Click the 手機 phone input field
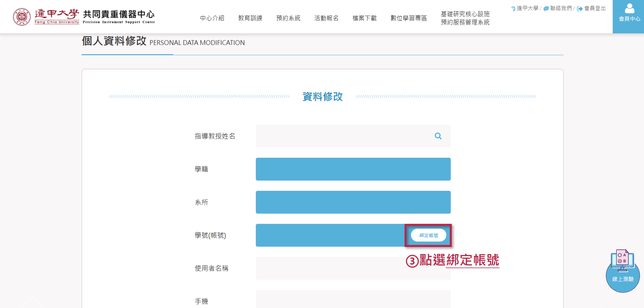 pyautogui.click(x=353, y=299)
